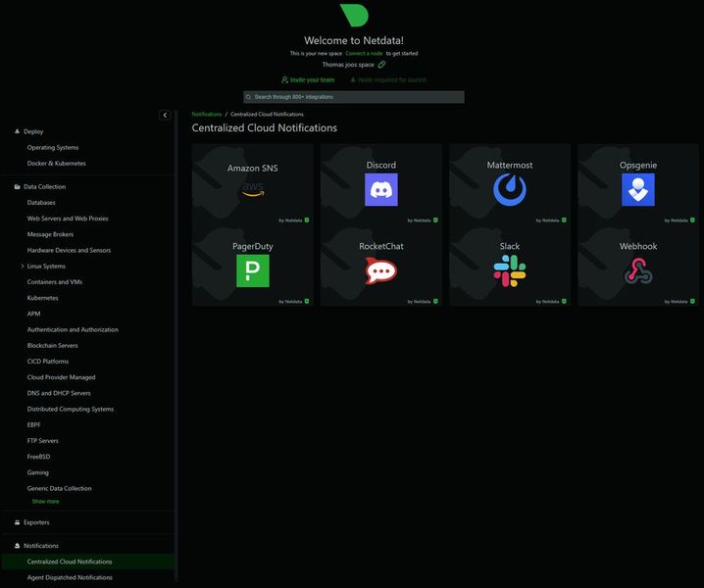The height and width of the screenshot is (588, 704).
Task: Click the Netdata badge on Mattermost card
Action: pyautogui.click(x=564, y=220)
